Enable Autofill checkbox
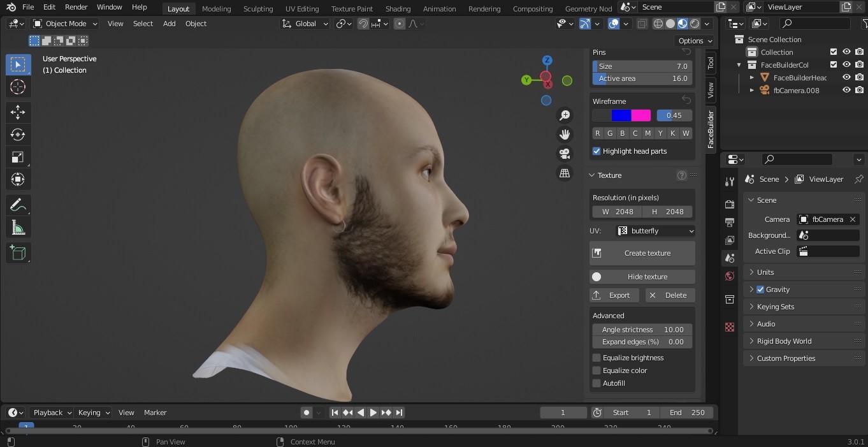 click(597, 383)
